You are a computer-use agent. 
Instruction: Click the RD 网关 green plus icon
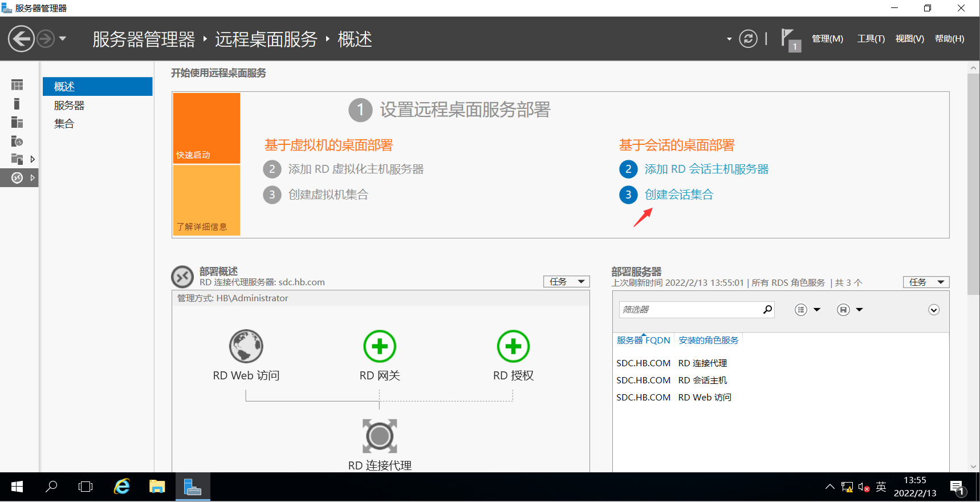pos(380,346)
